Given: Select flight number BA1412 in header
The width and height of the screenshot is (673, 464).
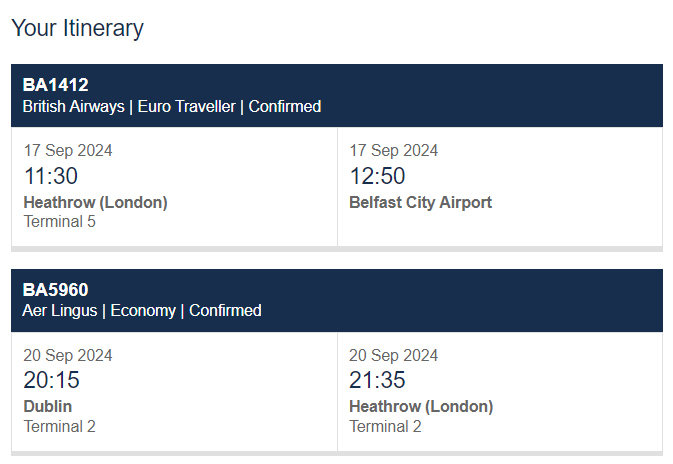Looking at the screenshot, I should (55, 85).
